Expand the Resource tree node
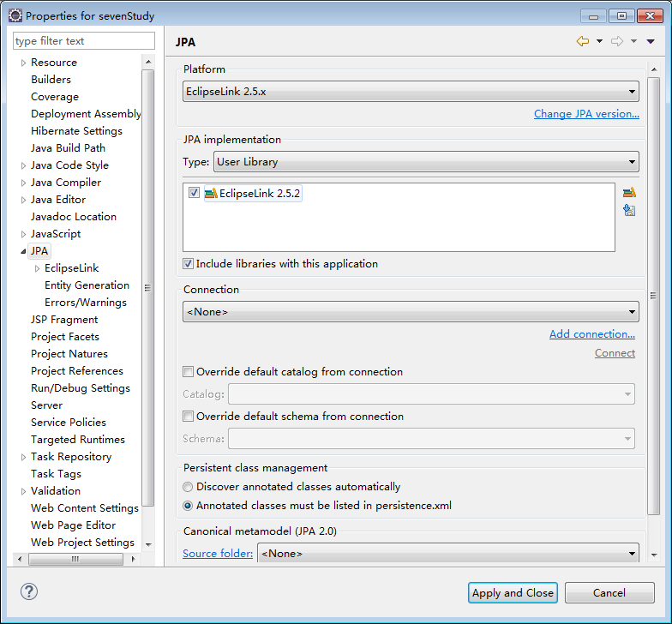This screenshot has height=624, width=672. (23, 63)
